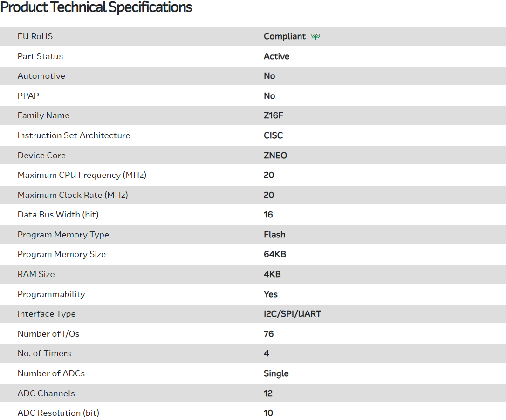
Task: Select the EU RoHS label
Action: (35, 36)
